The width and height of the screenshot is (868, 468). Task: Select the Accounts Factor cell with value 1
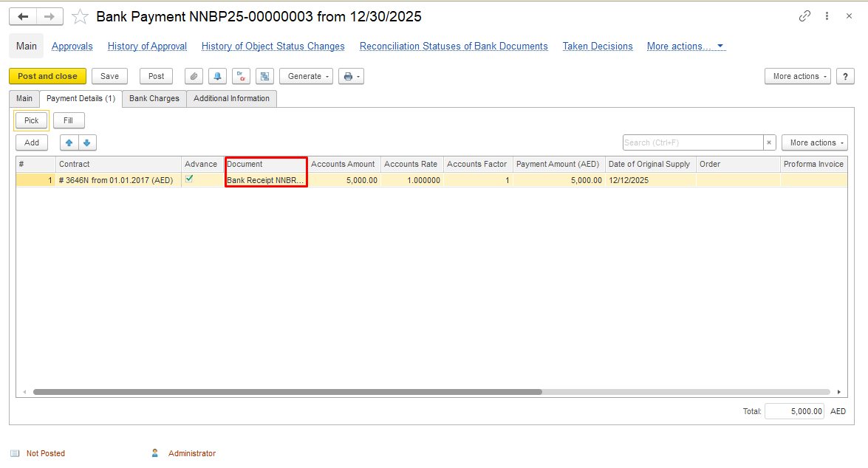click(478, 180)
